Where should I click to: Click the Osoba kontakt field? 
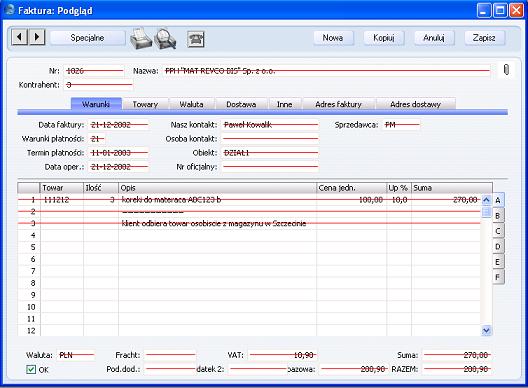pos(270,139)
